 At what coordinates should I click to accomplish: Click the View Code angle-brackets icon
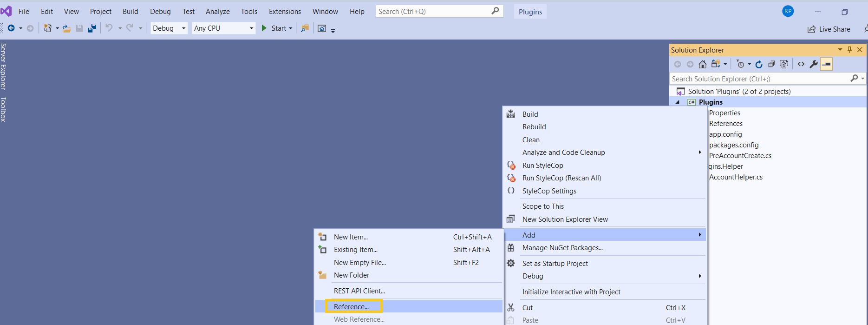point(801,64)
